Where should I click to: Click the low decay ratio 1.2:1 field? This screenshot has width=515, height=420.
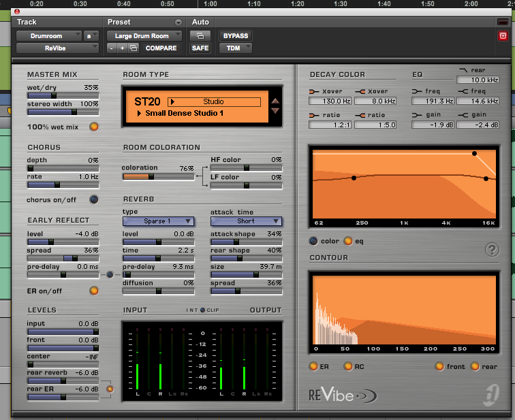[x=330, y=125]
